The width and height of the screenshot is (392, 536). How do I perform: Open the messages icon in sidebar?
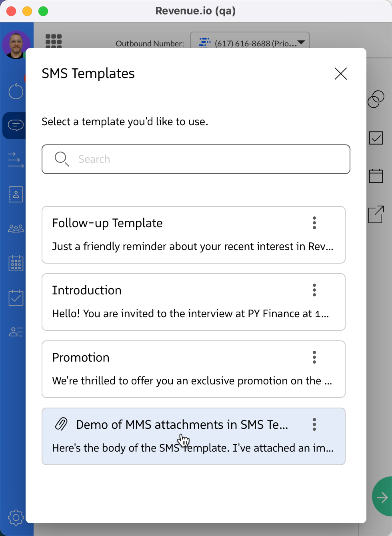[x=15, y=126]
